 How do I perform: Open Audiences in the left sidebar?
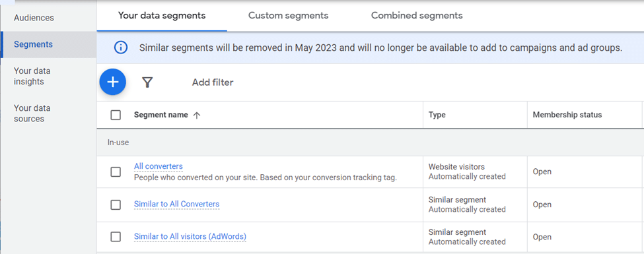coord(34,18)
